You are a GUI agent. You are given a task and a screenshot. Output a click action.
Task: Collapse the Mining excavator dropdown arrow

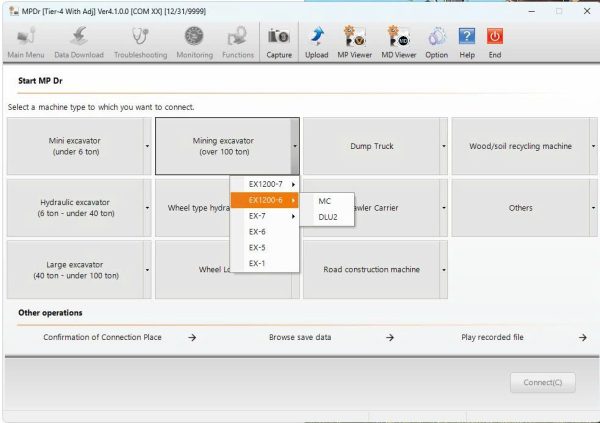[295, 146]
